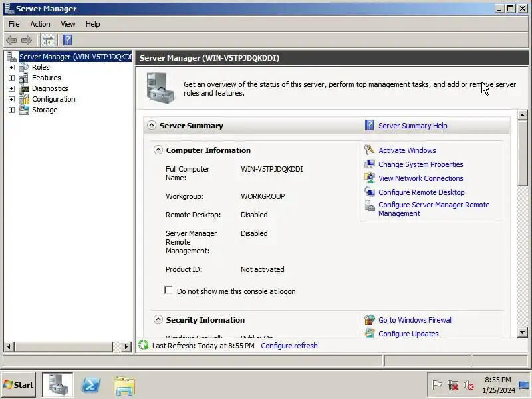Open the Help toolbar question-mark icon
The image size is (532, 399).
click(68, 40)
